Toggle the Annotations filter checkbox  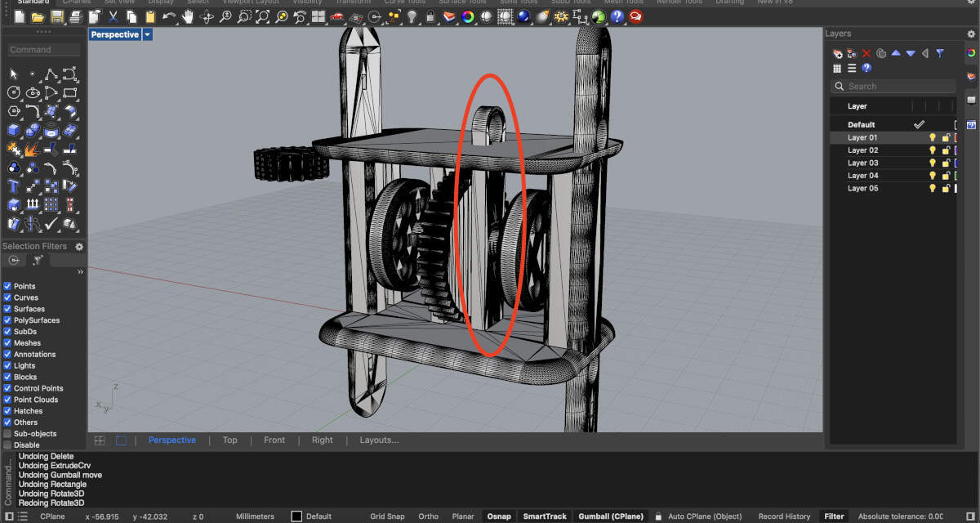(7, 354)
